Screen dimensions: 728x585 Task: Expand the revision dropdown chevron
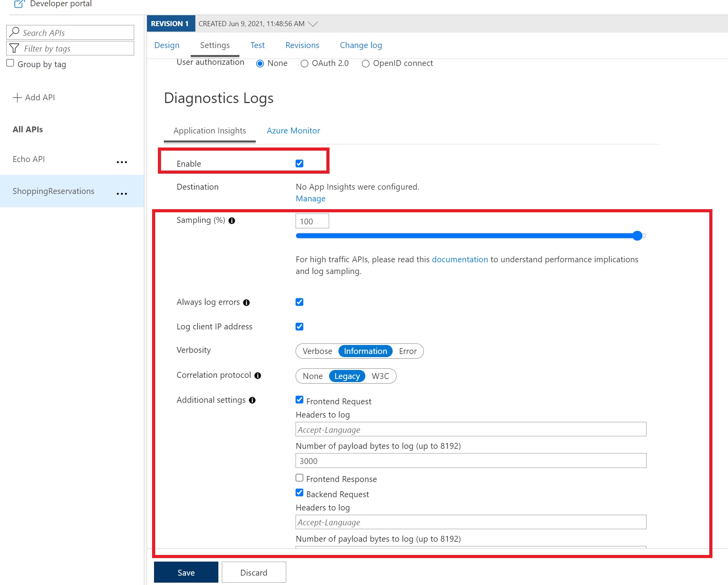[x=313, y=24]
